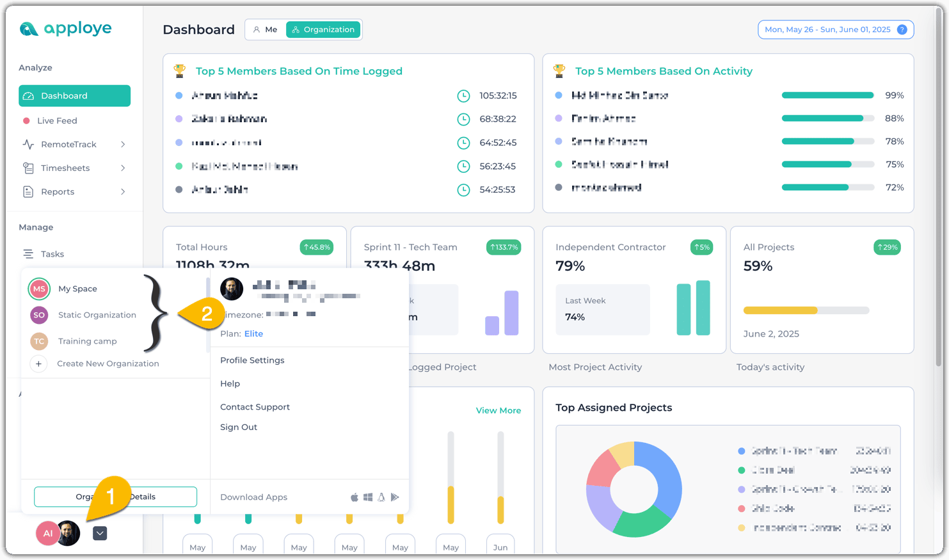Screen dimensions: 949x560
Task: Click the Apple download icon
Action: (x=355, y=497)
